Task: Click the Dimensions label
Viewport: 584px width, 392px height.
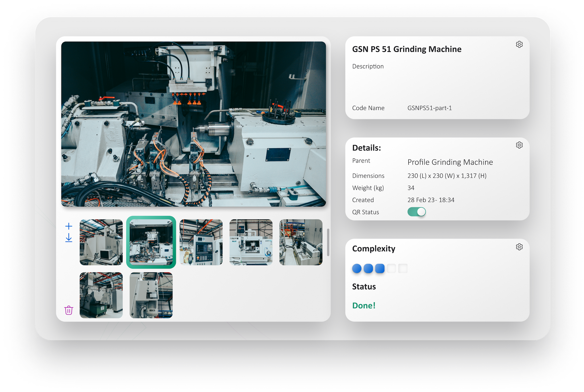Action: tap(368, 176)
